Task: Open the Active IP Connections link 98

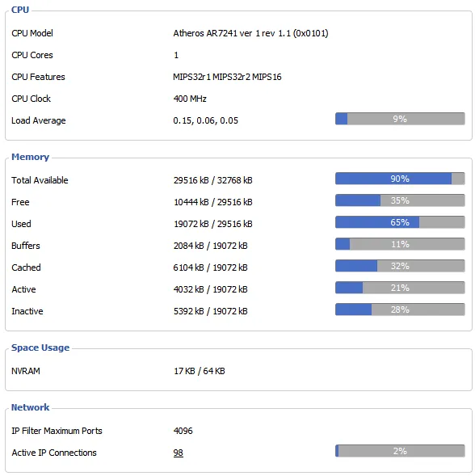Action: pos(178,453)
